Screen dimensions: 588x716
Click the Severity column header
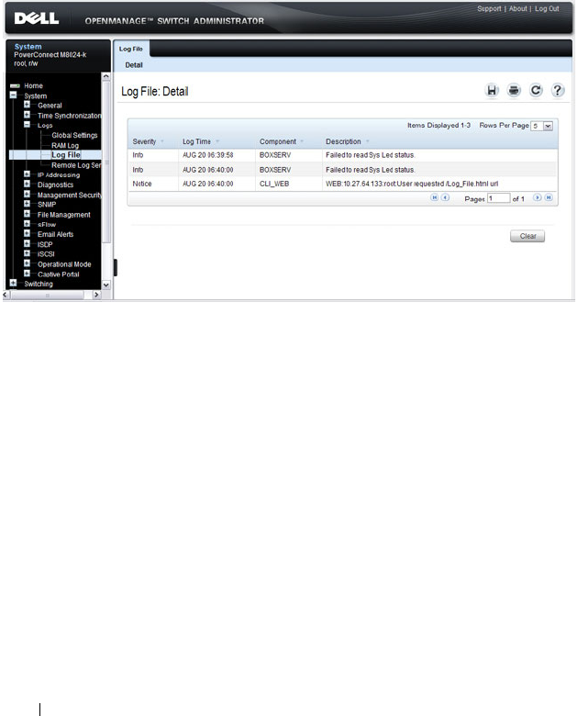coord(144,141)
